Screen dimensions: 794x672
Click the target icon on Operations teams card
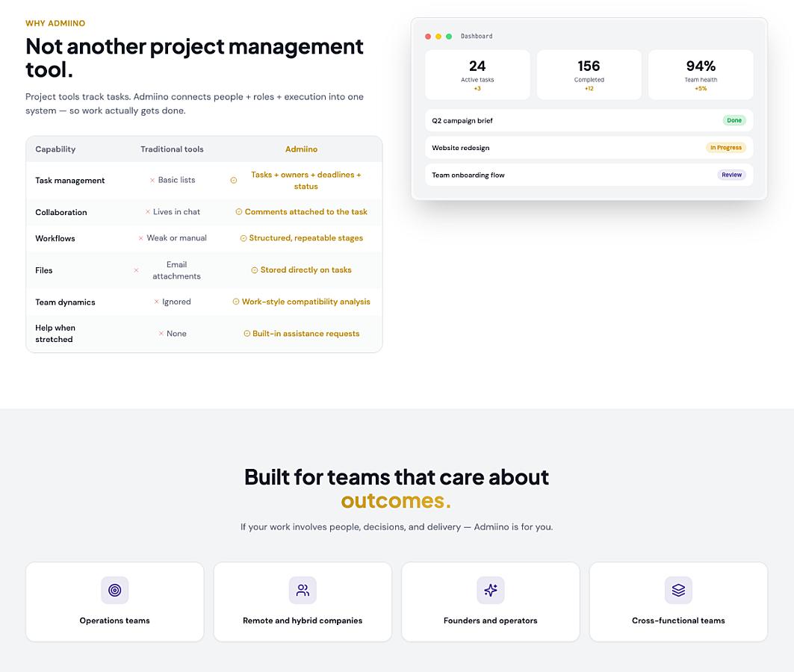(115, 590)
